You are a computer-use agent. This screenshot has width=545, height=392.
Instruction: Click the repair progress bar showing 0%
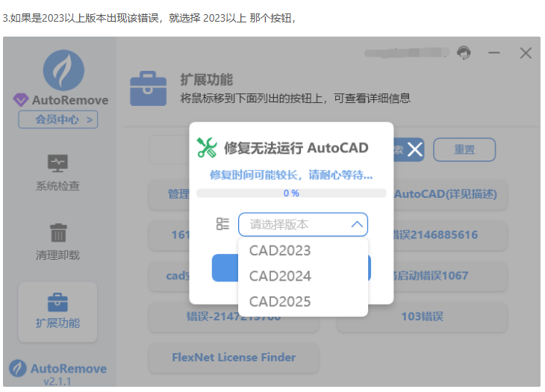291,193
